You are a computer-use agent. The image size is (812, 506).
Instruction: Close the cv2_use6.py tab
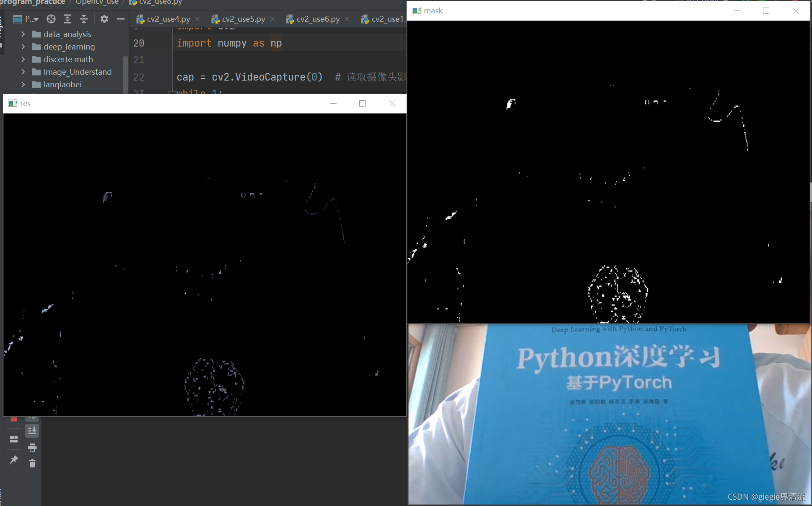coord(347,19)
